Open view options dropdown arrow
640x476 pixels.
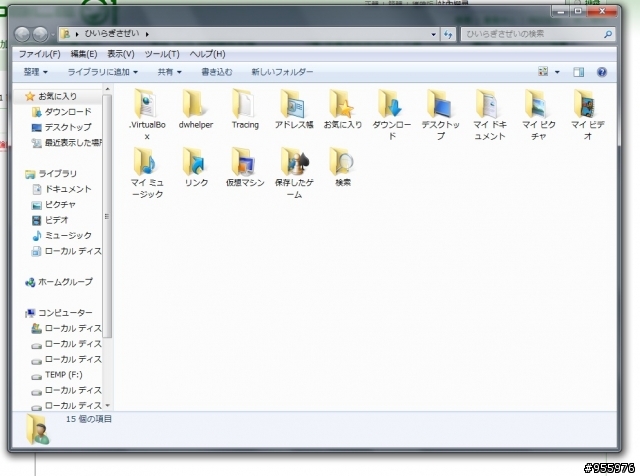tap(557, 72)
